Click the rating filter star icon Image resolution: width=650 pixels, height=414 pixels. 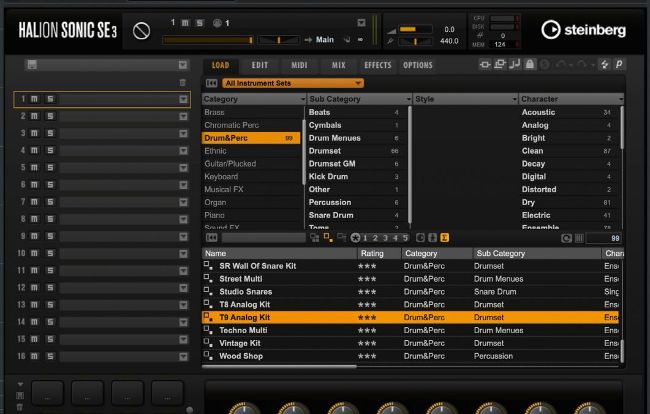(x=355, y=238)
